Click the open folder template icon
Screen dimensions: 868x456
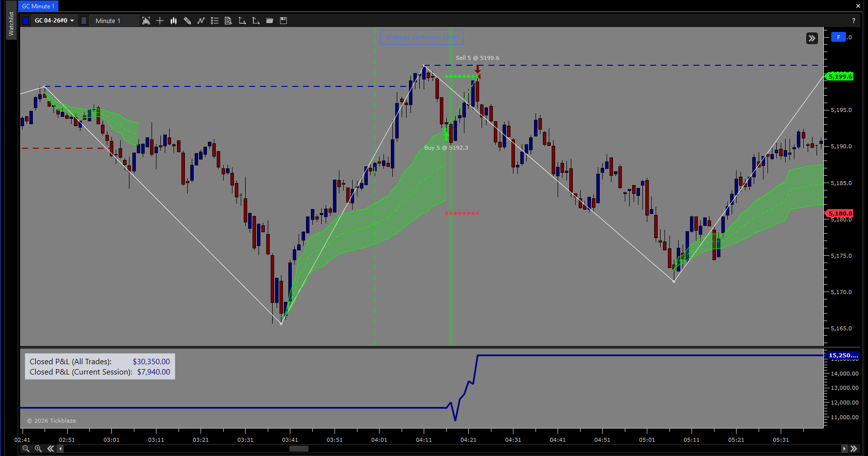(270, 21)
